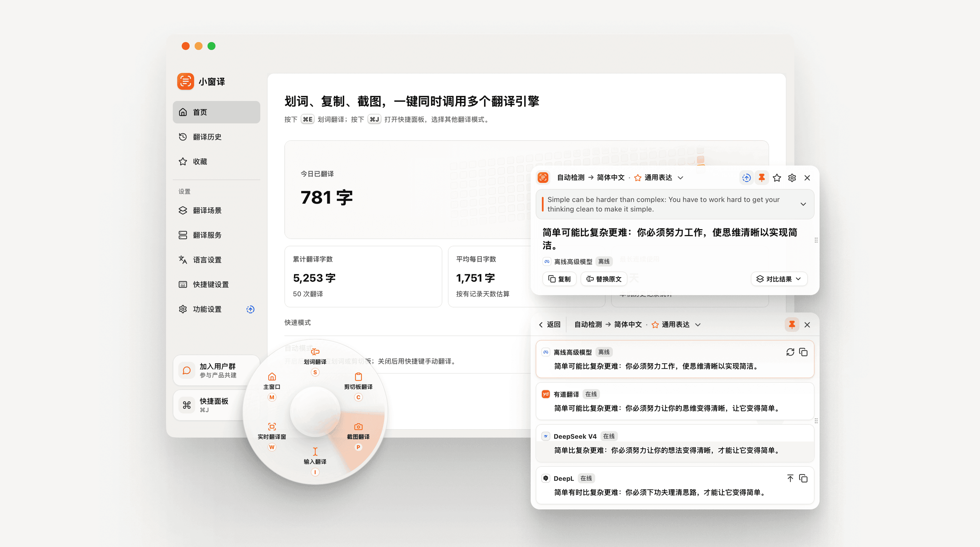
Task: Click the 累计翻译字数 5,253 字 card
Action: click(x=363, y=277)
